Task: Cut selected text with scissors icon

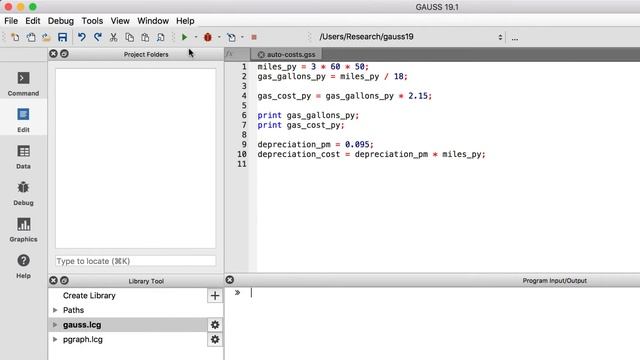Action: [113, 38]
